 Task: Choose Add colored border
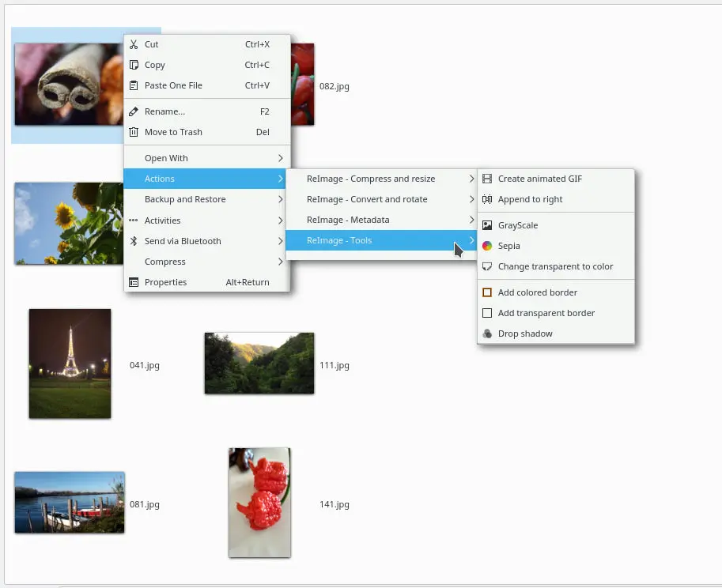(x=556, y=292)
